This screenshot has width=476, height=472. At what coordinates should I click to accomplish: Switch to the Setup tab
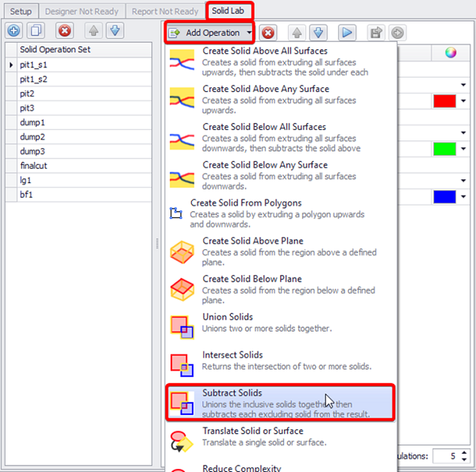click(21, 11)
